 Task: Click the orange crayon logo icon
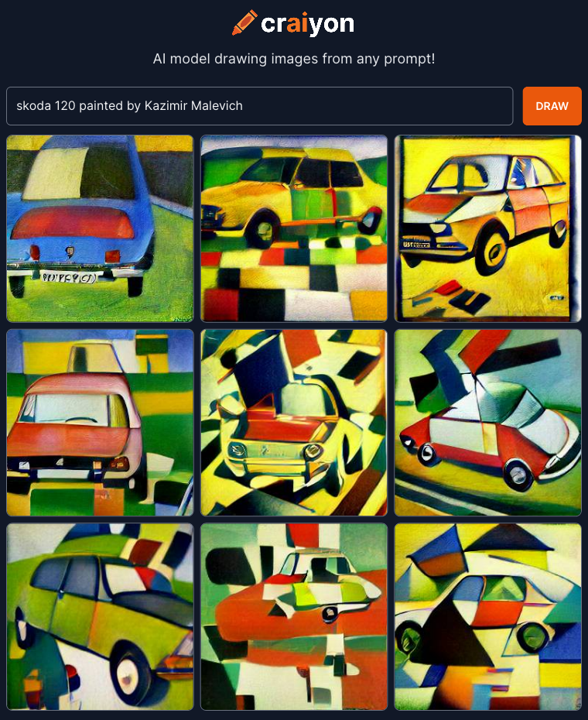(x=244, y=22)
